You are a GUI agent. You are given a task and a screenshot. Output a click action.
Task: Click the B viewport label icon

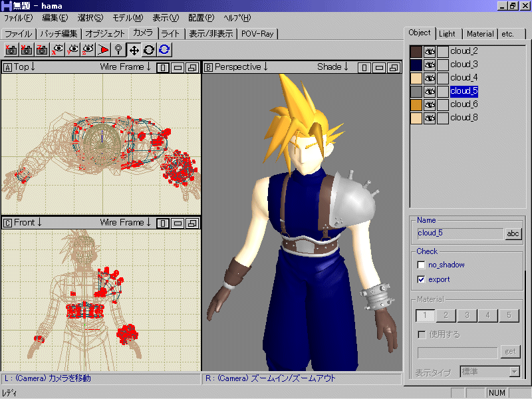(208, 68)
